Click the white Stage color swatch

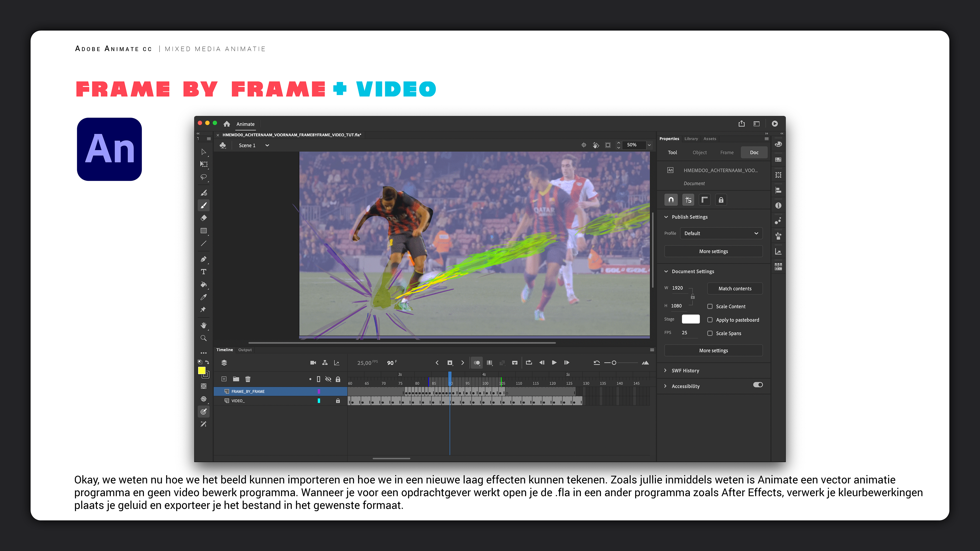(x=691, y=319)
